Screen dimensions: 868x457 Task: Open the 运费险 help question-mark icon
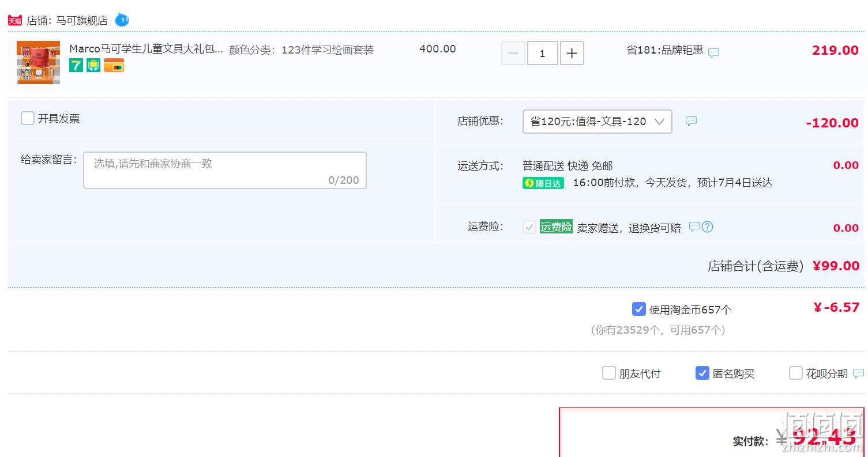tap(708, 226)
